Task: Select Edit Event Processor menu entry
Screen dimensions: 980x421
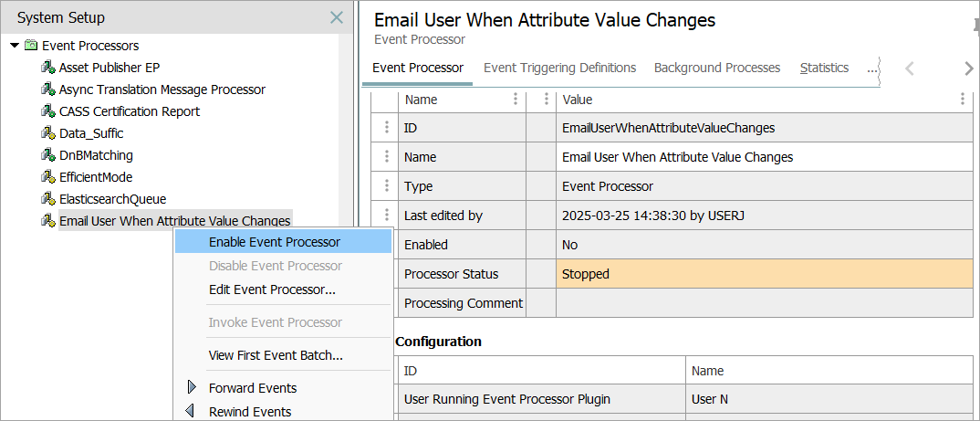Action: click(272, 289)
